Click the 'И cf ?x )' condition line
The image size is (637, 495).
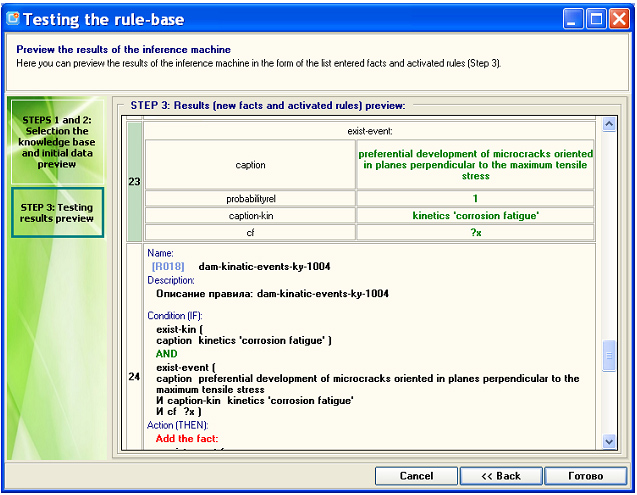[x=179, y=412]
